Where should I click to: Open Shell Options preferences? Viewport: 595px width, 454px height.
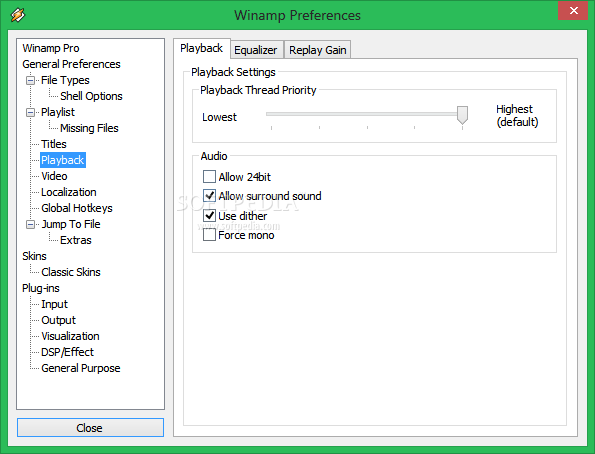point(91,96)
